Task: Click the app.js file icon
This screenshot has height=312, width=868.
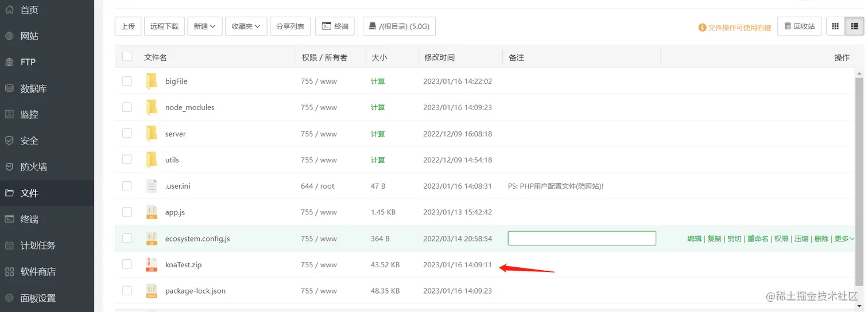Action: click(x=152, y=212)
